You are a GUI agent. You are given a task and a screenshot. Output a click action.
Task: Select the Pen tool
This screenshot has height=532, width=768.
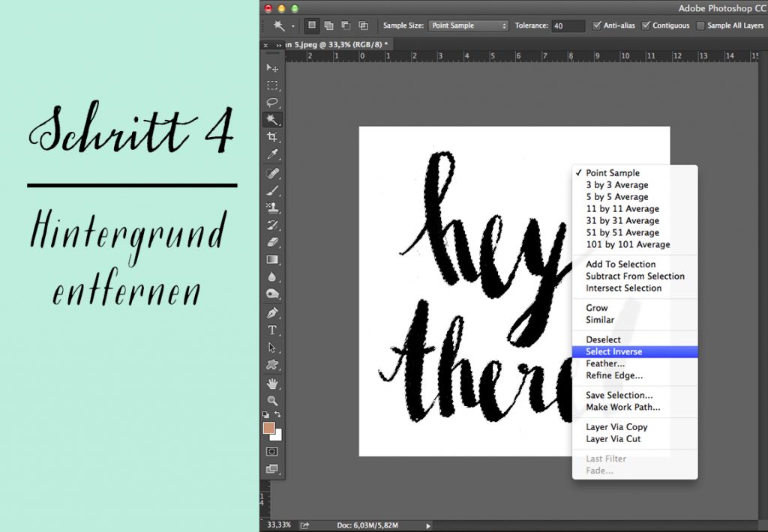click(x=273, y=312)
